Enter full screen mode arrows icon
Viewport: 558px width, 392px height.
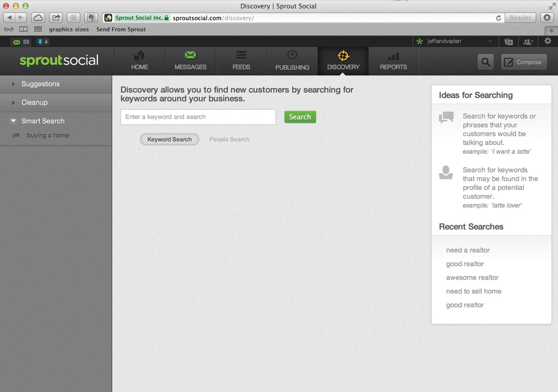pos(552,6)
